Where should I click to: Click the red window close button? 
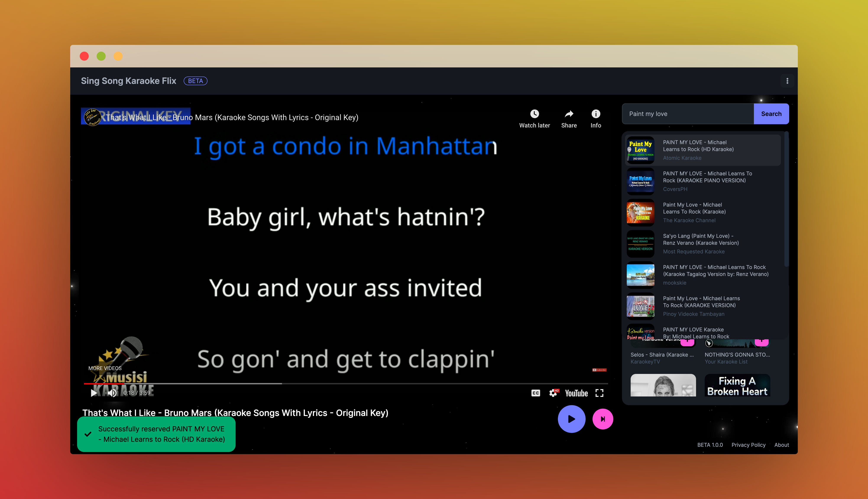pyautogui.click(x=84, y=56)
